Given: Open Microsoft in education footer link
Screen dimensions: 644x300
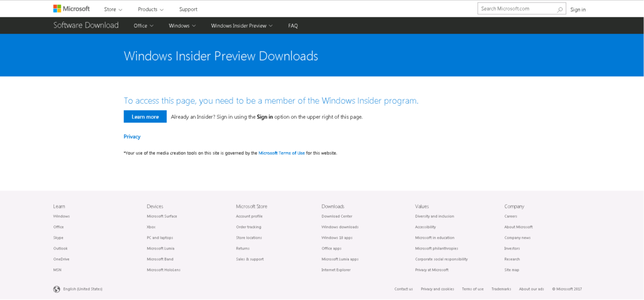Looking at the screenshot, I should pyautogui.click(x=435, y=238).
